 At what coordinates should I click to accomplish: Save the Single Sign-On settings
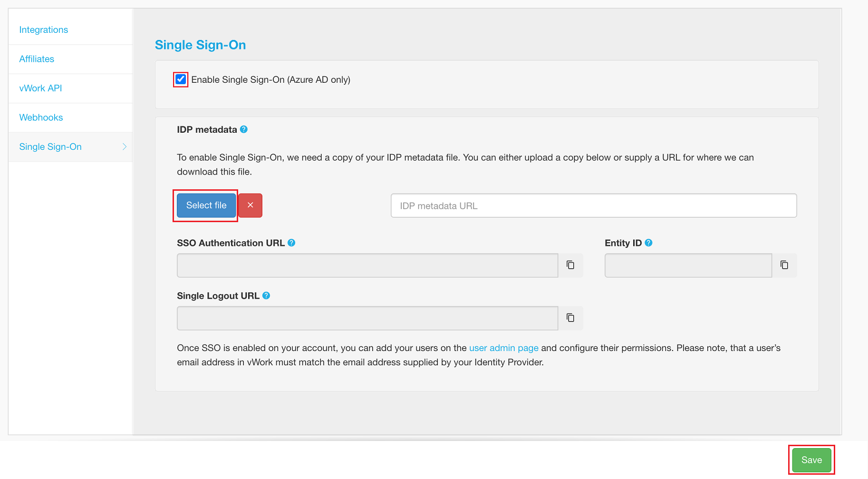(x=811, y=459)
